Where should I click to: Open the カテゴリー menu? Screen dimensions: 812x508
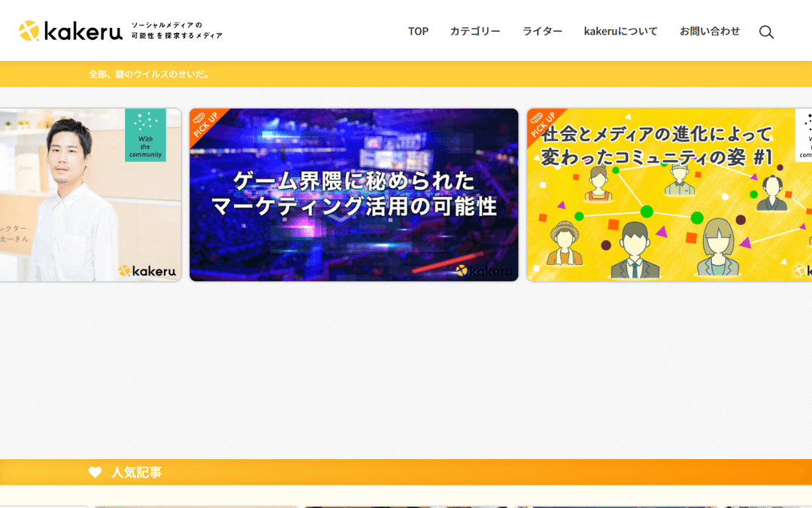pos(475,31)
